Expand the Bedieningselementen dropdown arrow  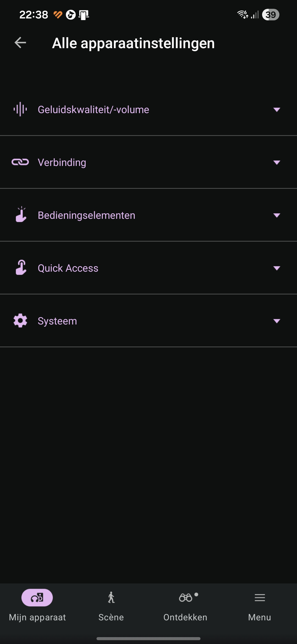[277, 215]
